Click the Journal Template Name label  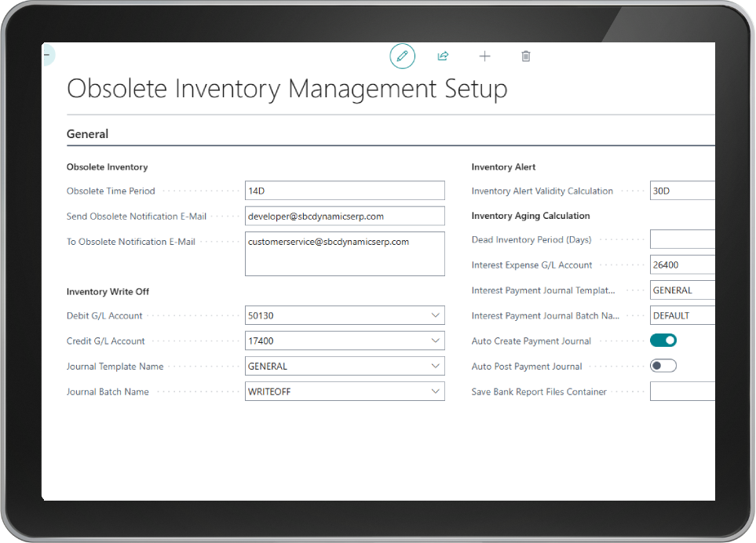[x=115, y=366]
